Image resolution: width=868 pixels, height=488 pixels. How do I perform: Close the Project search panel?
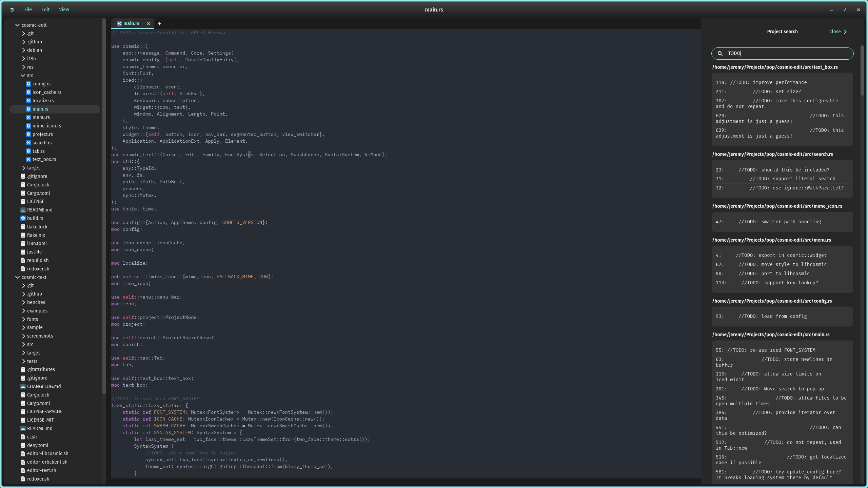(x=838, y=32)
